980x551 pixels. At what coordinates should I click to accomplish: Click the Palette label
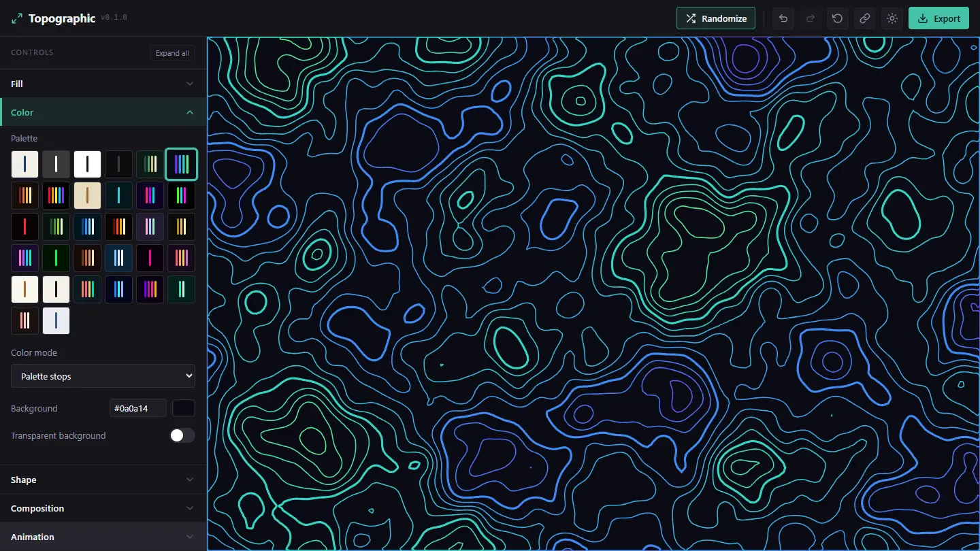click(24, 138)
